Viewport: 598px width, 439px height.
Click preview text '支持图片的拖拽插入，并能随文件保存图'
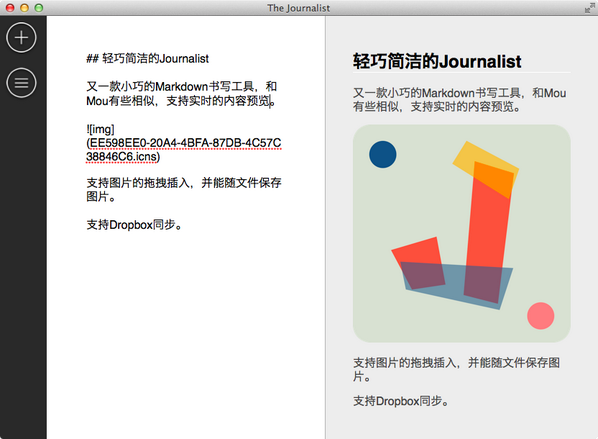457,362
